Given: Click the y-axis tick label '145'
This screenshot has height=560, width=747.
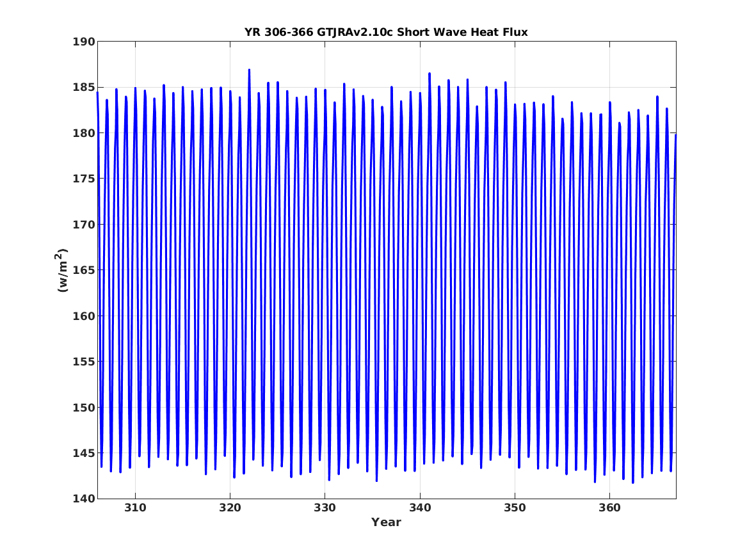Looking at the screenshot, I should point(83,453).
